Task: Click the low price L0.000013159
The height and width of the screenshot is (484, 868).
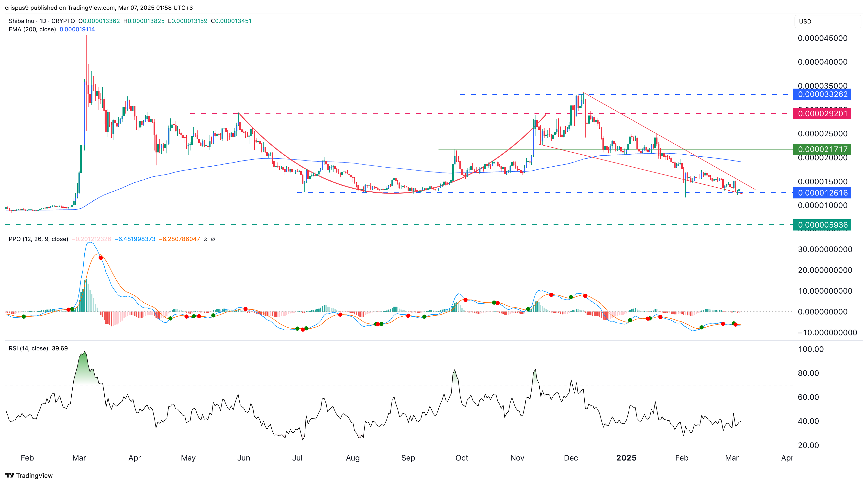Action: click(188, 21)
